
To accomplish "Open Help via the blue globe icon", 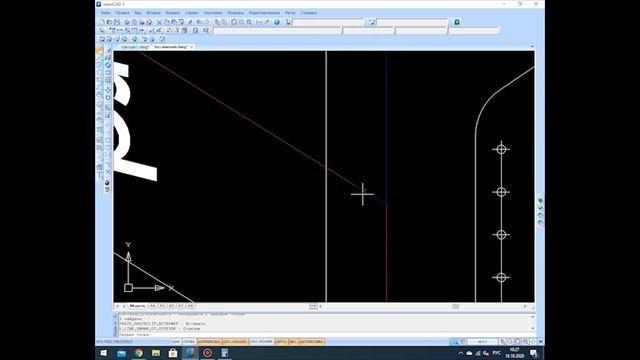I will 277,22.
